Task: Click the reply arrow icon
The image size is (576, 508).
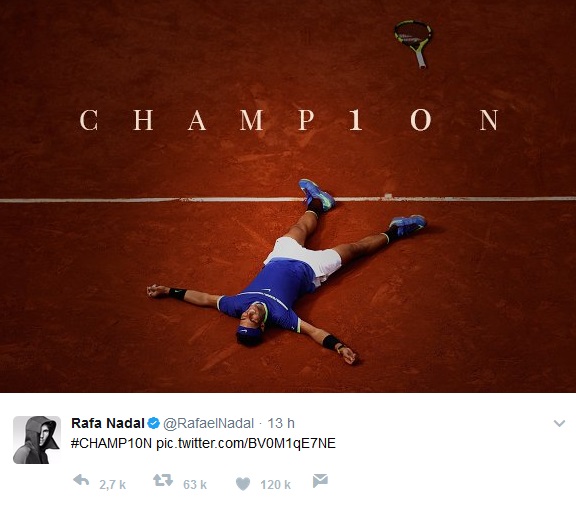Action: [81, 480]
